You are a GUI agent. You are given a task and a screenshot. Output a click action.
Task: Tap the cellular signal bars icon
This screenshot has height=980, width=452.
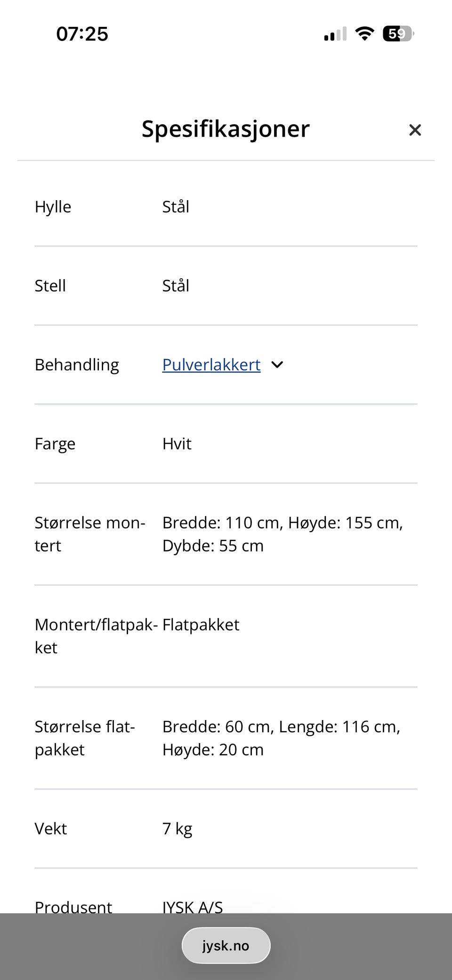[335, 34]
